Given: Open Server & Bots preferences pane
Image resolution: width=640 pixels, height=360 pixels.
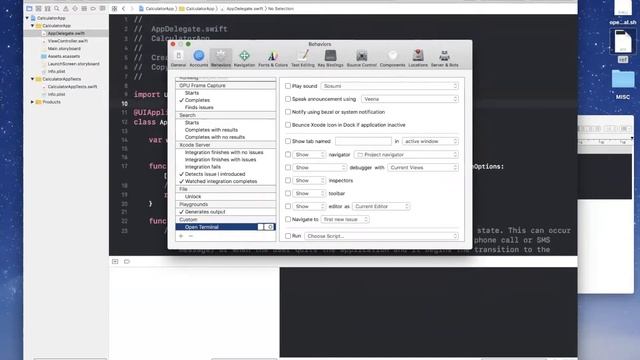Looking at the screenshot, I should 444,58.
